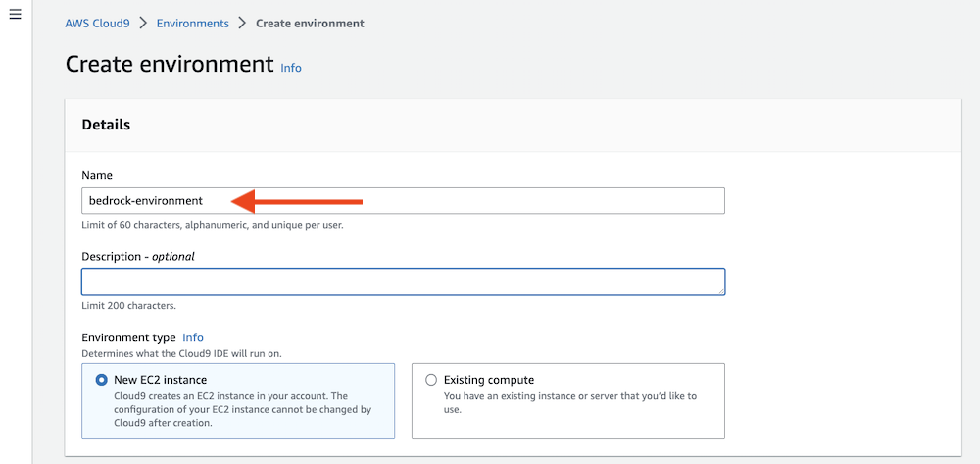Navigate to Environments breadcrumb
This screenshot has width=980, height=464.
(192, 23)
